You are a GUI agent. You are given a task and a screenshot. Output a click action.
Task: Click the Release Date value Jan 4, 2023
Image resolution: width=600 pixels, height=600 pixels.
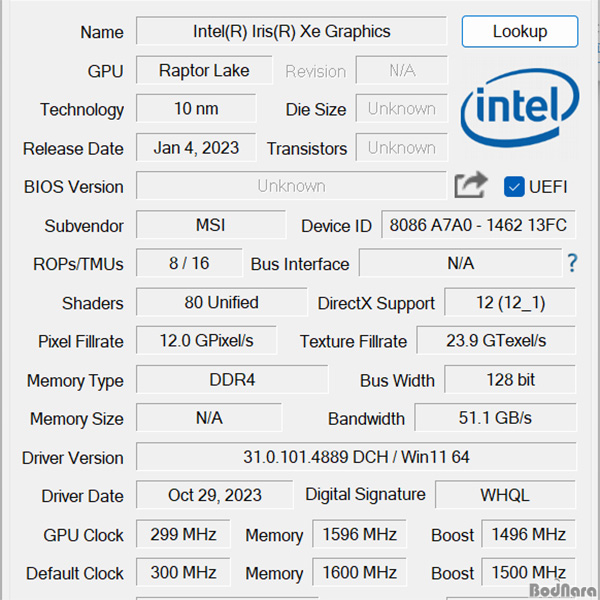(196, 148)
